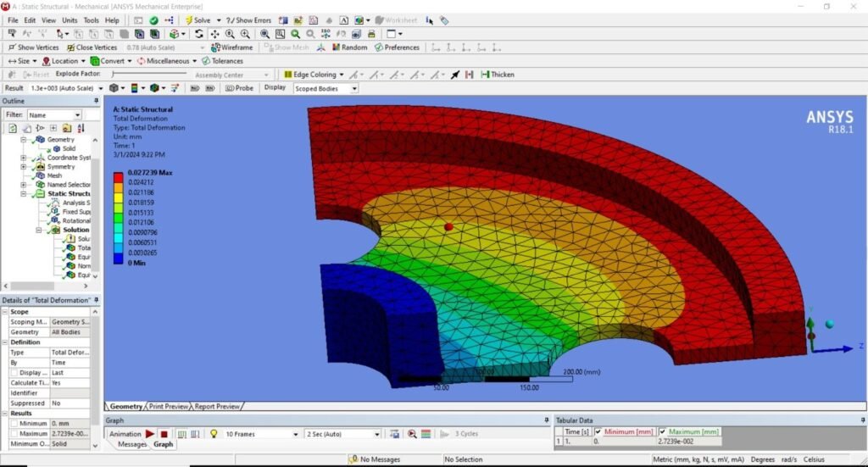Activate the Pan tool

point(215,34)
